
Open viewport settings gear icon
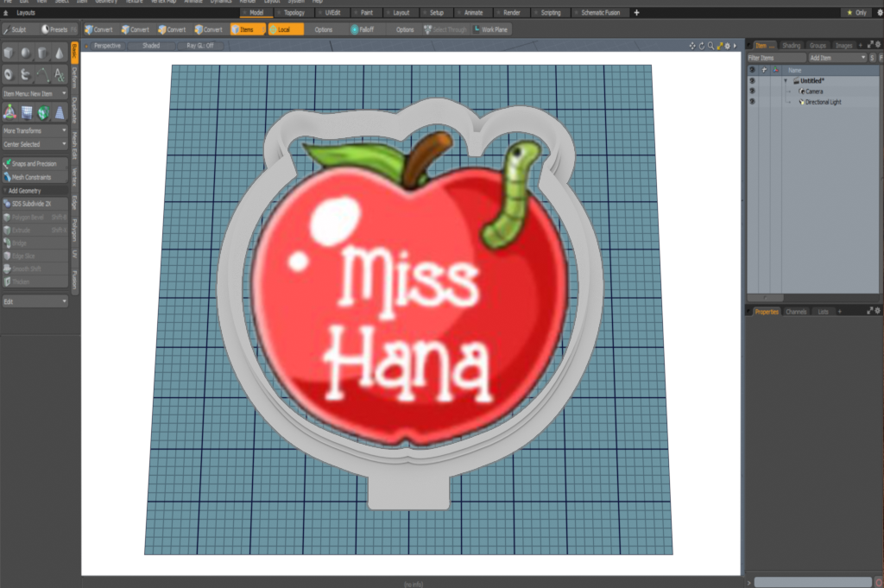727,45
